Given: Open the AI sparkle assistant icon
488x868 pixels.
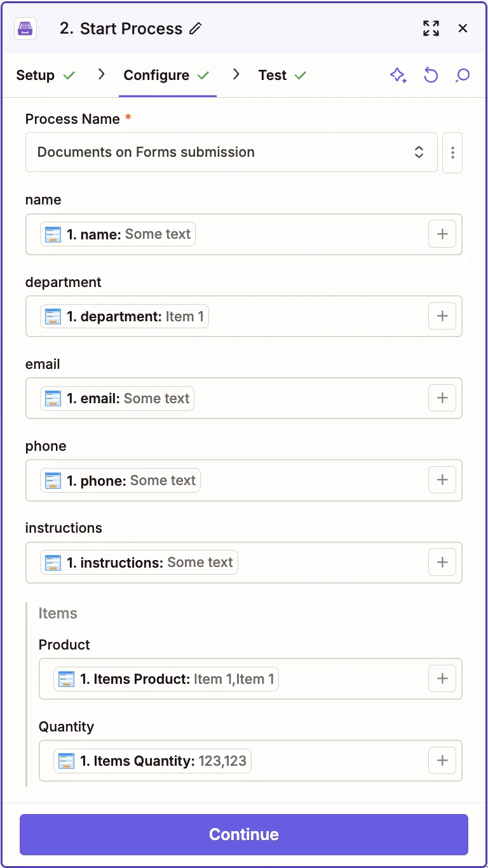Looking at the screenshot, I should (398, 76).
